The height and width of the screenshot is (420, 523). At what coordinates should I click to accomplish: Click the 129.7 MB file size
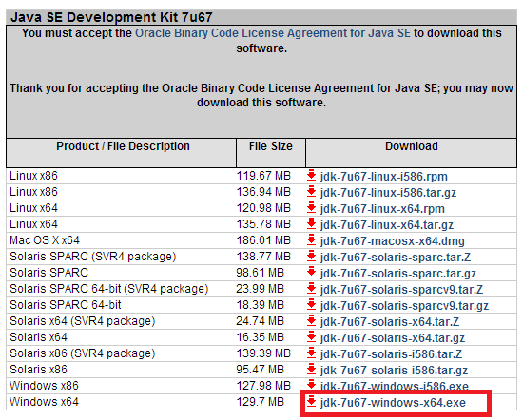click(261, 402)
